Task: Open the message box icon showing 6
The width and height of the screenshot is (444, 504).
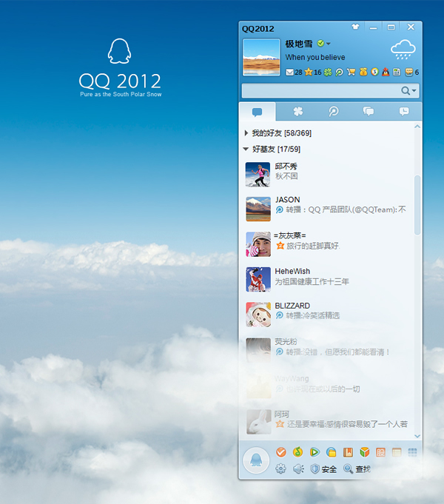Action: pos(409,72)
